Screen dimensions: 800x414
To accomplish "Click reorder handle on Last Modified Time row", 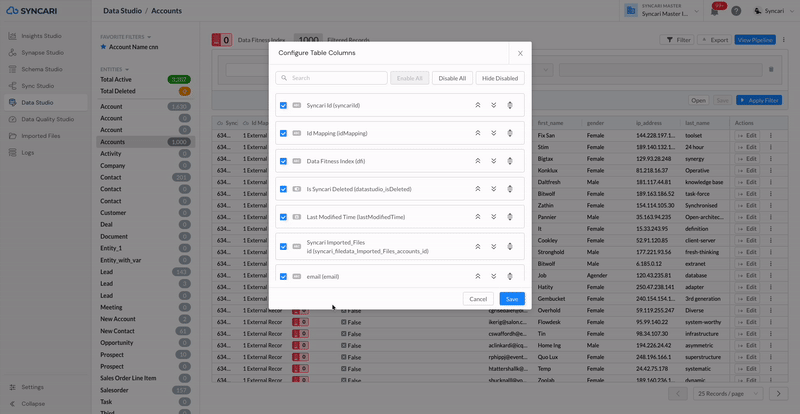I will pos(509,217).
